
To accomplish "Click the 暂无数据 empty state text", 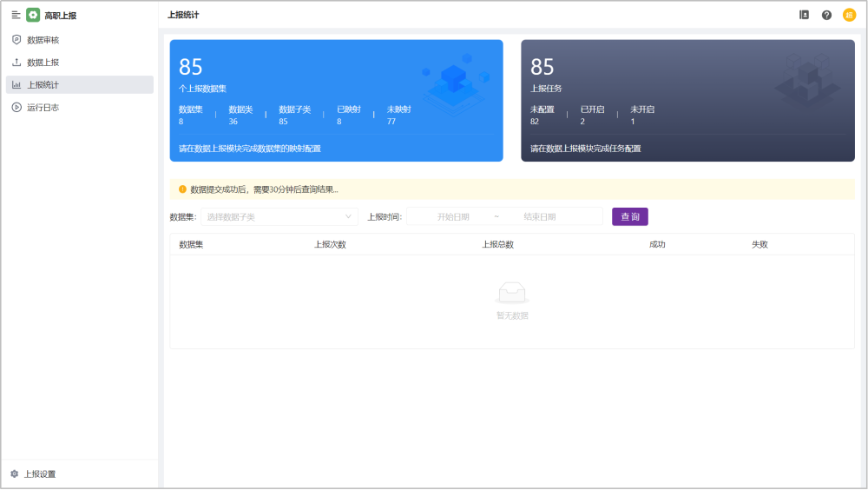I will [512, 315].
